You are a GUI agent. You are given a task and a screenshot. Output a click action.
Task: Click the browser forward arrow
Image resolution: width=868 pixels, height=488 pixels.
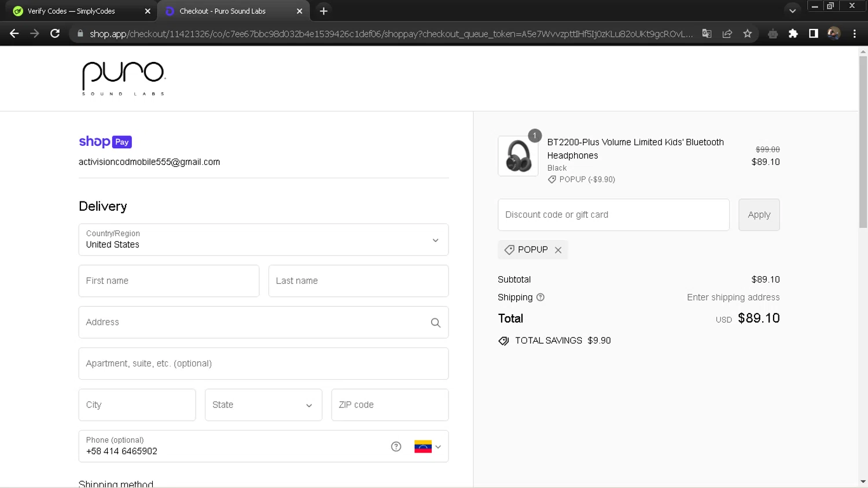click(35, 34)
